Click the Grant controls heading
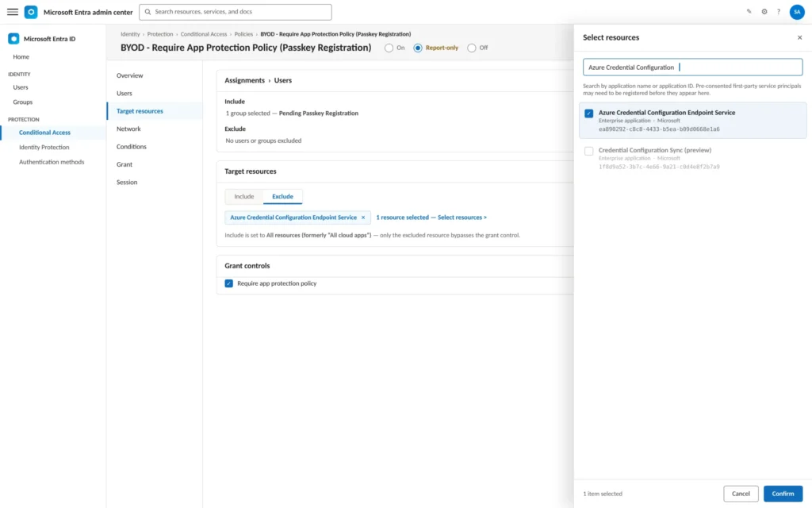The height and width of the screenshot is (508, 812). 247,265
